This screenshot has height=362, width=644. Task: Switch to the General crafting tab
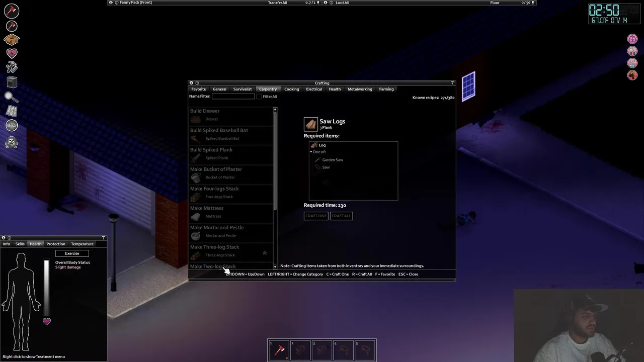[x=219, y=89]
